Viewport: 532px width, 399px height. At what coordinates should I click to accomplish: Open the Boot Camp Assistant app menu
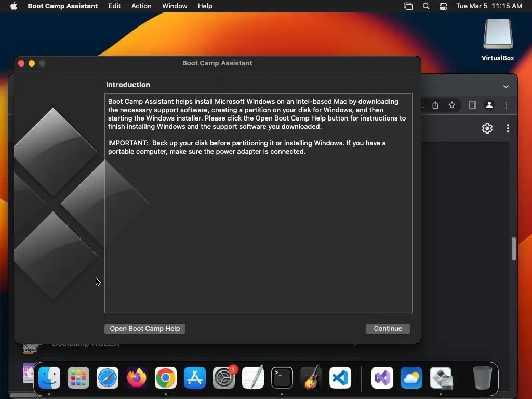coord(63,6)
